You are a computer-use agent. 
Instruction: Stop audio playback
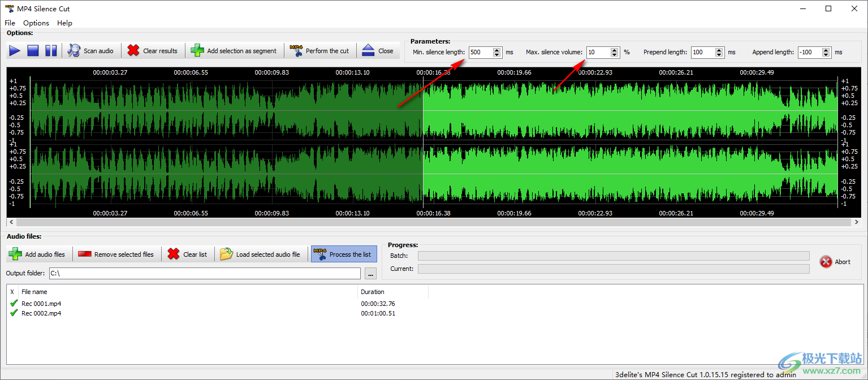coord(33,51)
